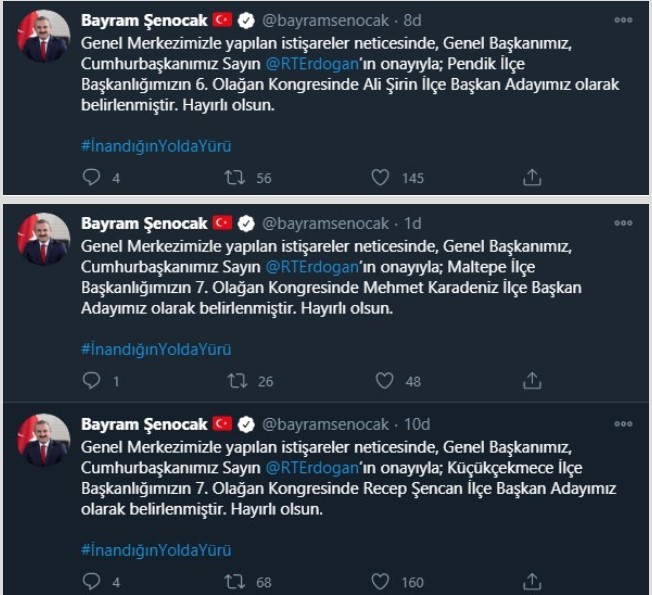Like the Maltepe İlçe tweet
Screen dimensions: 652x595
(384, 381)
